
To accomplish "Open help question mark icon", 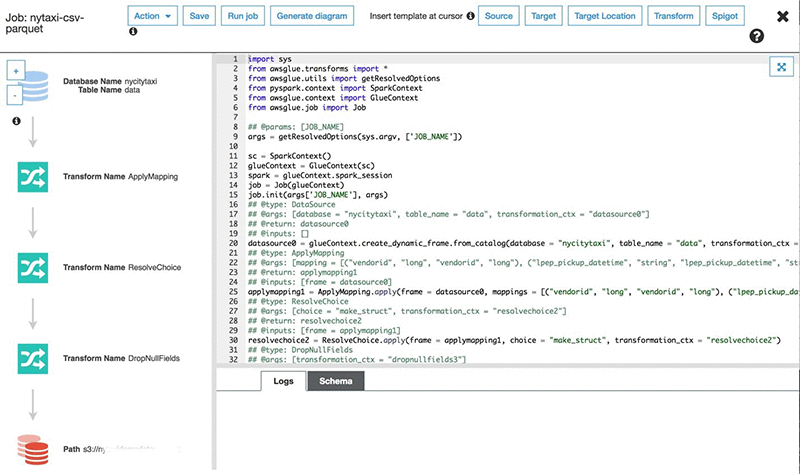I will point(757,36).
